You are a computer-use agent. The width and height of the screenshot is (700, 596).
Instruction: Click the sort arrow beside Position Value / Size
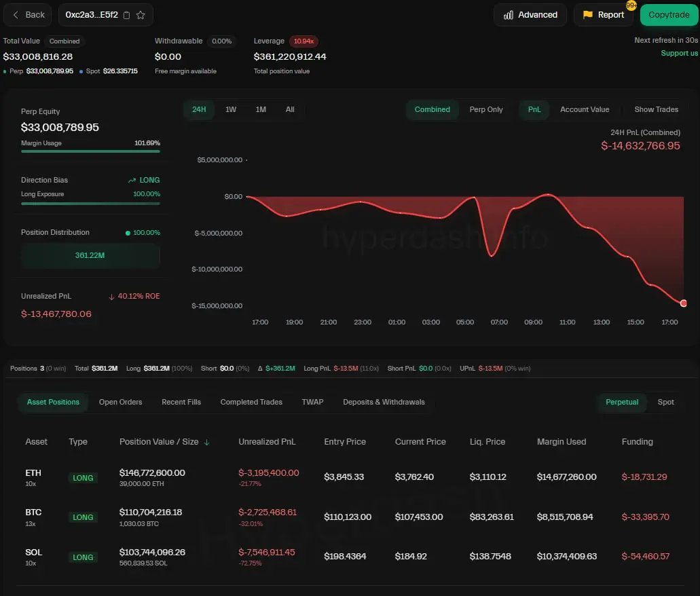[206, 442]
